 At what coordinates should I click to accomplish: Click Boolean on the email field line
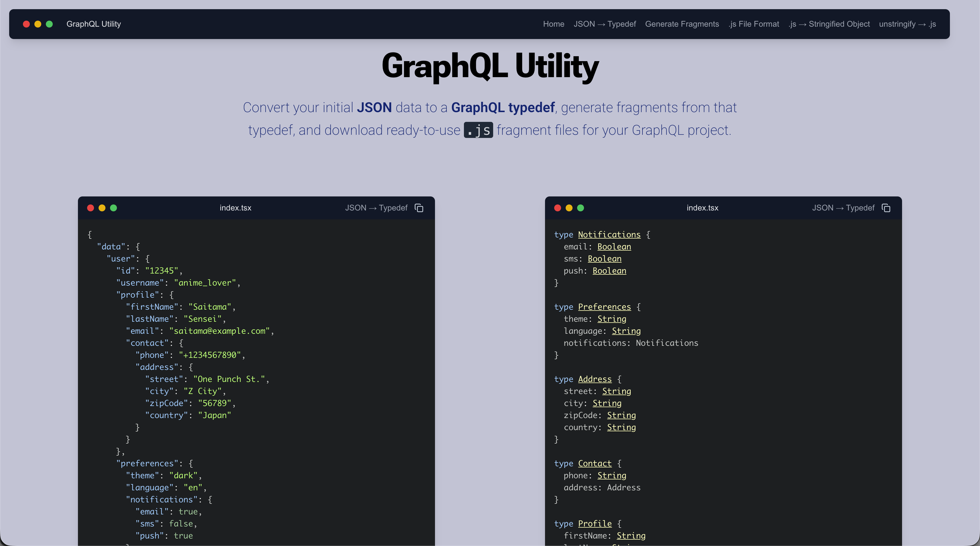614,247
